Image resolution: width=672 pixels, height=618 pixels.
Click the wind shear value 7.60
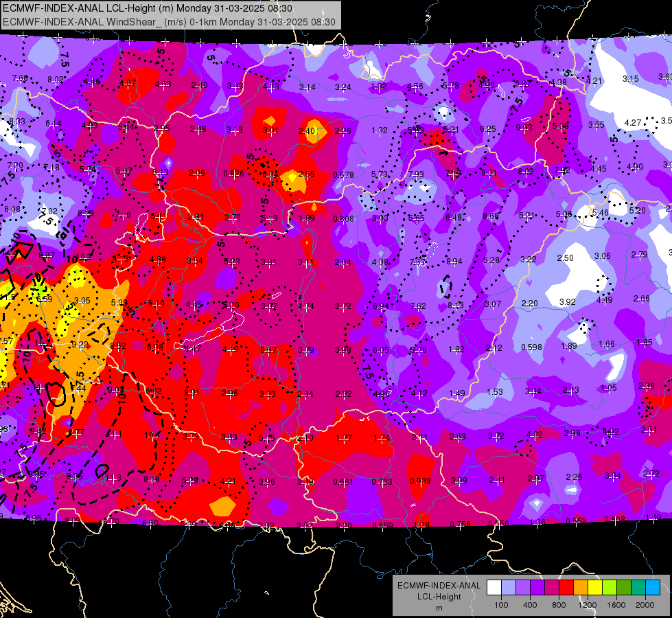point(20,78)
